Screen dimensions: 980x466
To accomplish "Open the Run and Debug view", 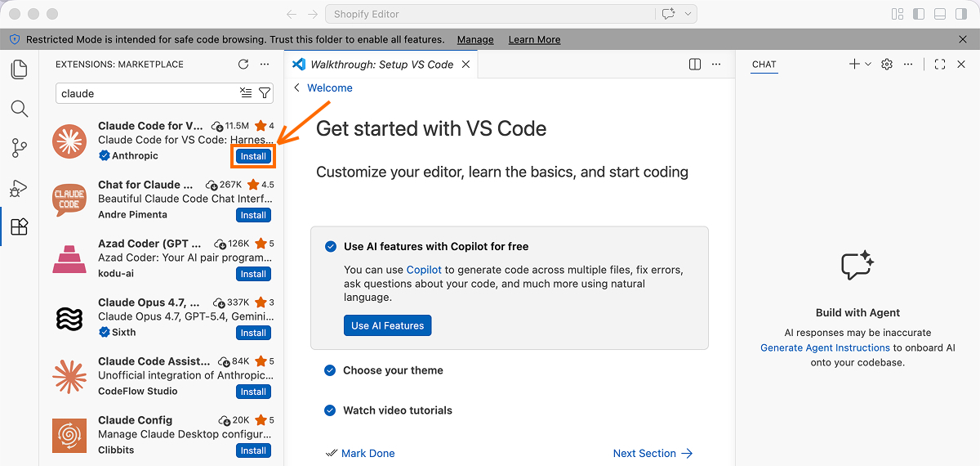I will (x=19, y=187).
